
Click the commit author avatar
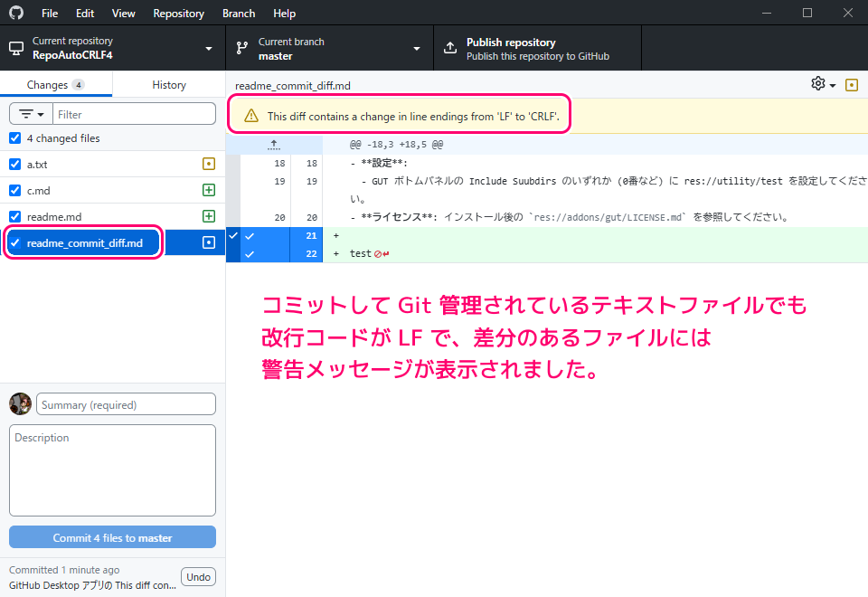[20, 404]
